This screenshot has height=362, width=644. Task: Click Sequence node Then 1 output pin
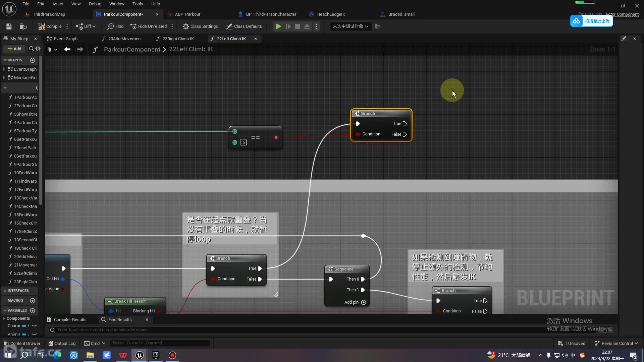tap(363, 290)
